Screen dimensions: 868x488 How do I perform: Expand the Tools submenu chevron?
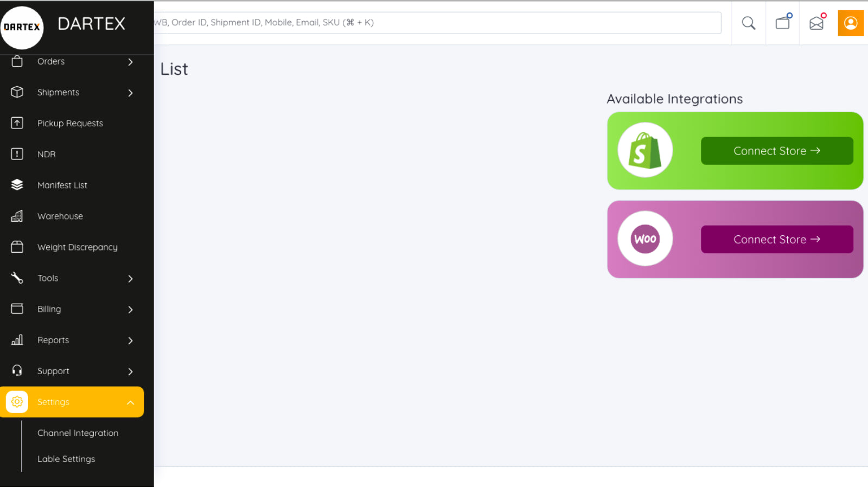coord(130,279)
